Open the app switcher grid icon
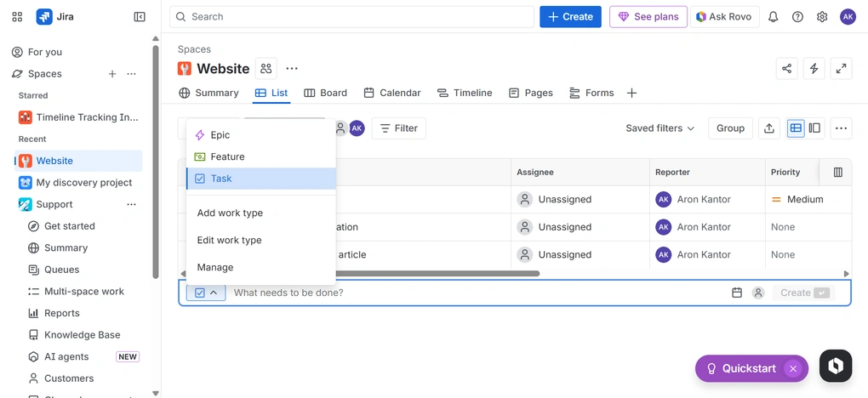 (17, 17)
